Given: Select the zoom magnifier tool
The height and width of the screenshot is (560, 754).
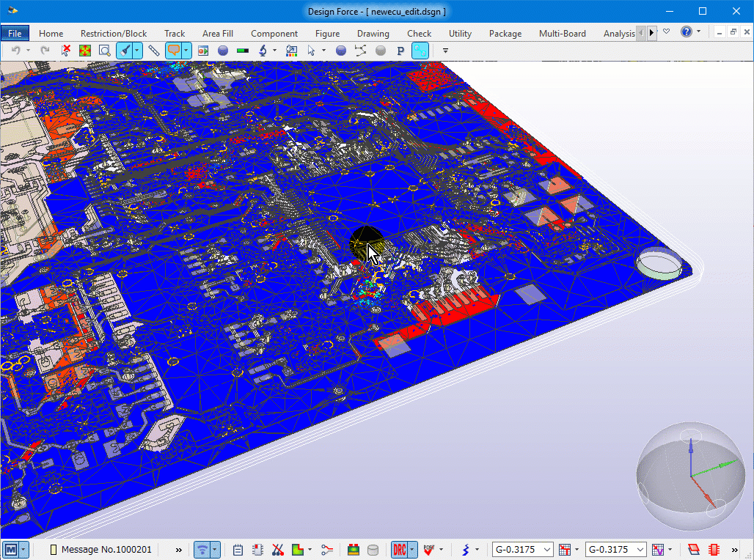Looking at the screenshot, I should [104, 51].
